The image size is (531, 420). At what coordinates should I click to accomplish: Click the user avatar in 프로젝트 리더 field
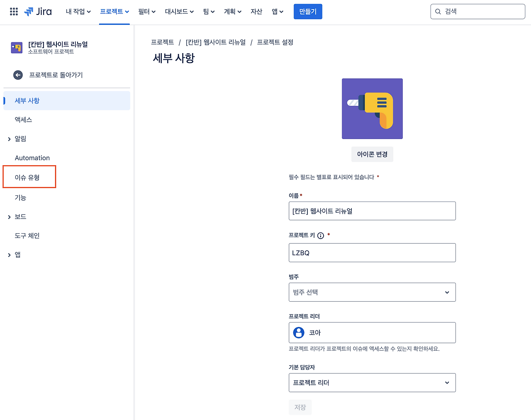[298, 332]
